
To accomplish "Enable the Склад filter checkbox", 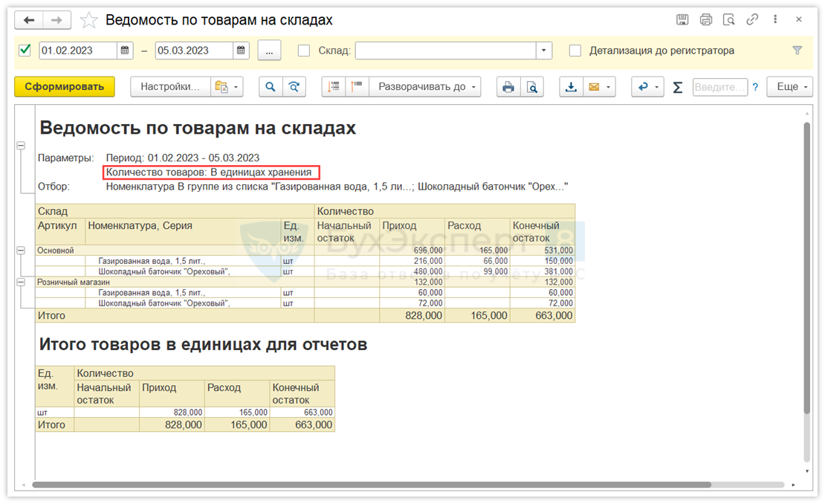I will [x=303, y=51].
